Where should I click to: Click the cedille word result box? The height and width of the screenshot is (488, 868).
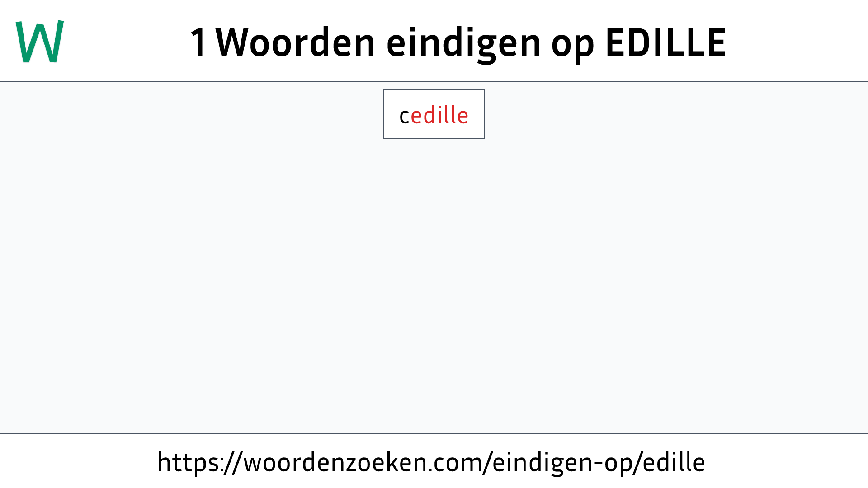tap(434, 114)
